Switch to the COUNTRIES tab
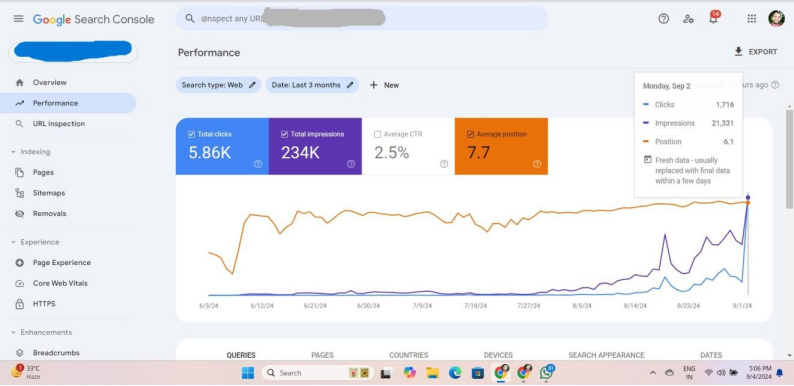794x386 pixels. (x=409, y=355)
